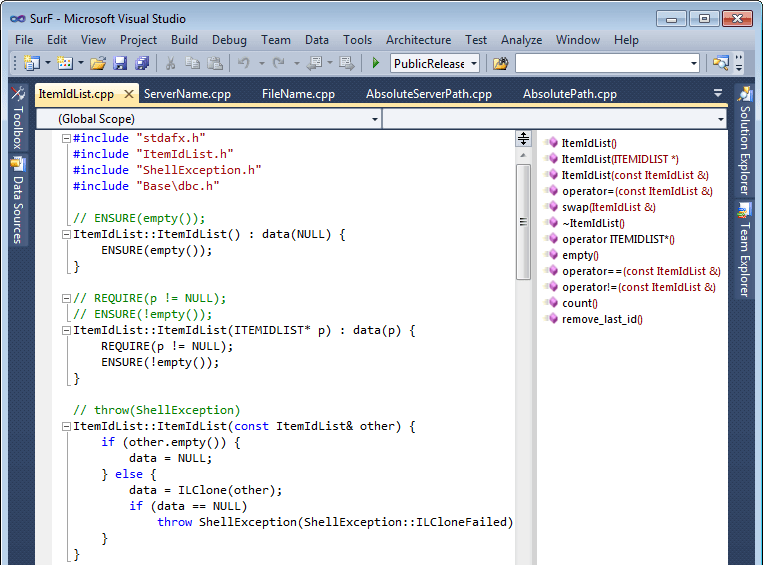Open the Toolbox side panel icon

coord(18,93)
